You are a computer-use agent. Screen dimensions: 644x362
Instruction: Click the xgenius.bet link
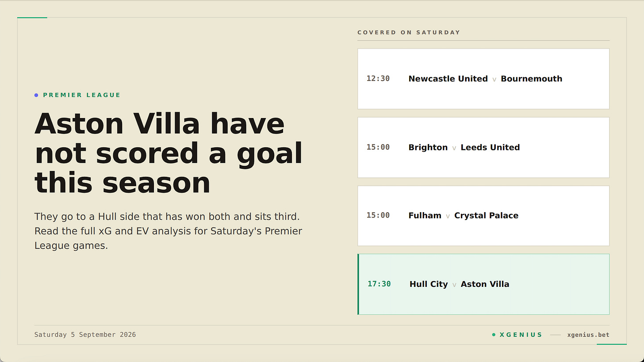(588, 335)
